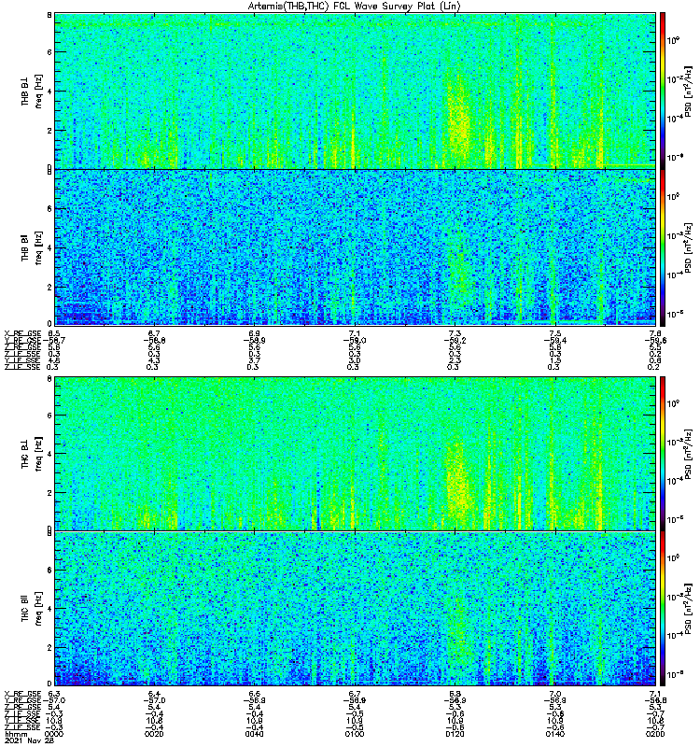Click the '0040' time tick label
700x747 pixels.
[254, 734]
